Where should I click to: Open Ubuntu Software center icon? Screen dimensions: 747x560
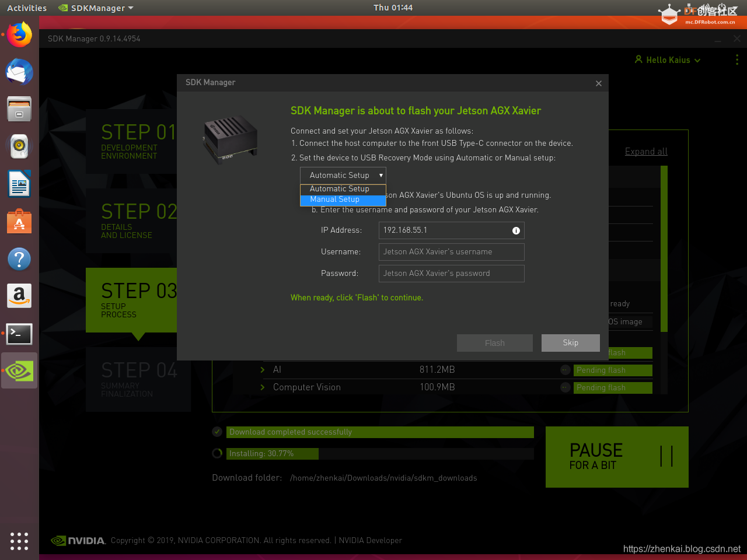click(19, 222)
